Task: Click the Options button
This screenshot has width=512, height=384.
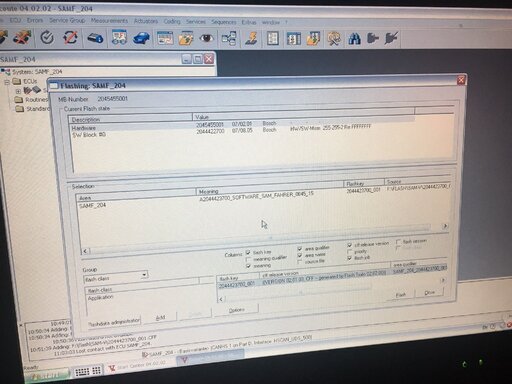Action: click(236, 310)
